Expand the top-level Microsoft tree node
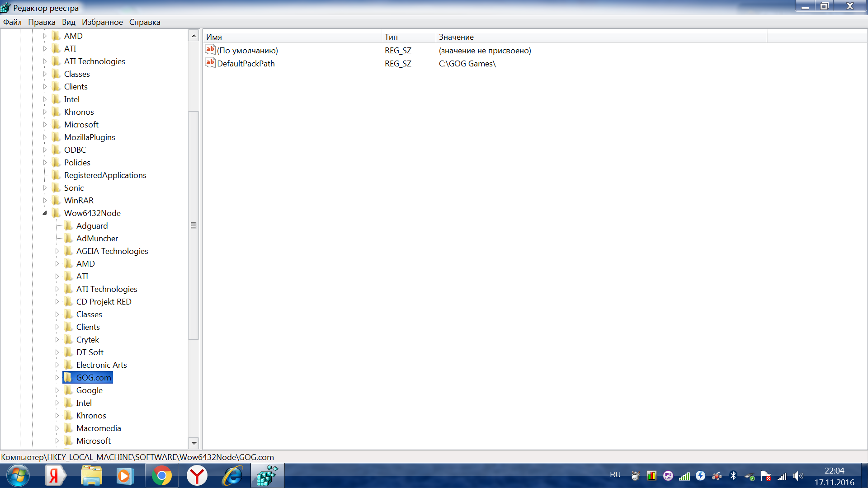 (45, 124)
